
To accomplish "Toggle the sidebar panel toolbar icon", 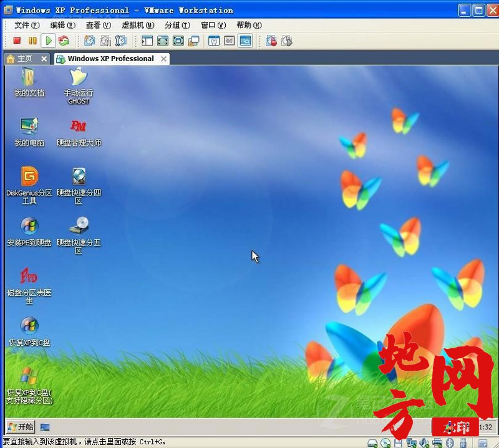I will point(147,41).
